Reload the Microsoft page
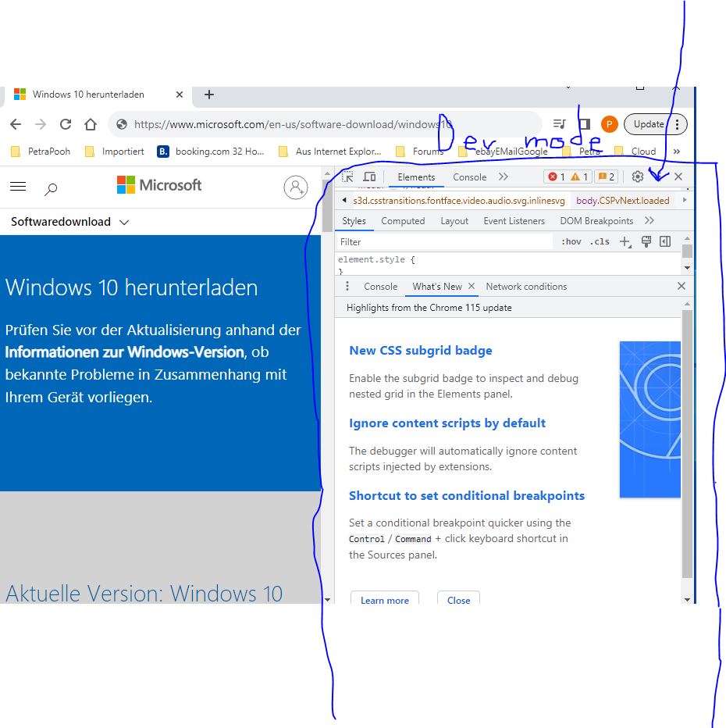Screen dimensions: 726x728 coord(66,124)
